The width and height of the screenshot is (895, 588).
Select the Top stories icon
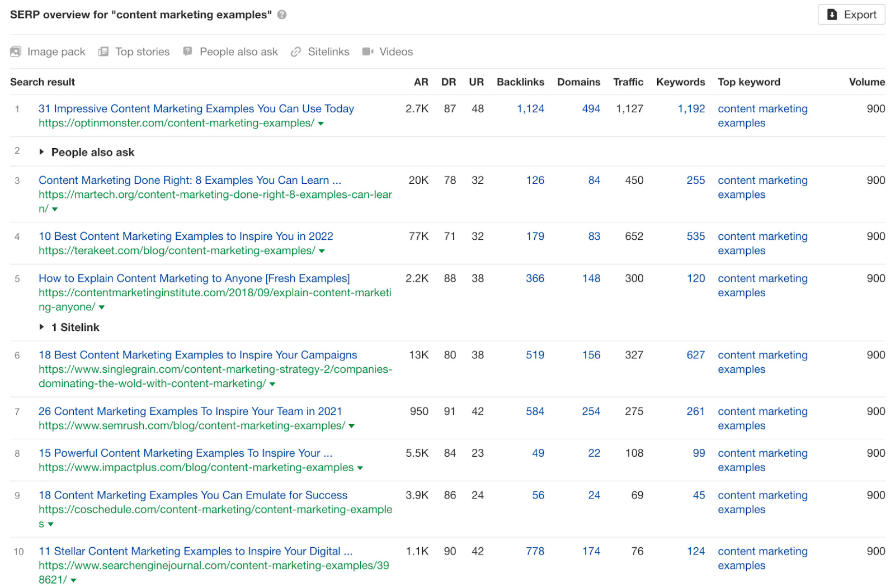click(x=103, y=51)
